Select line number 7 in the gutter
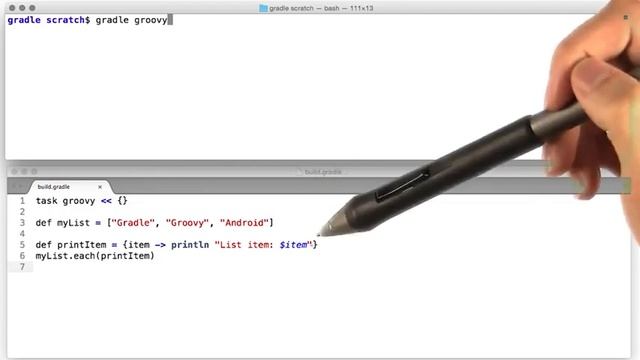The image size is (640, 360). point(22,267)
